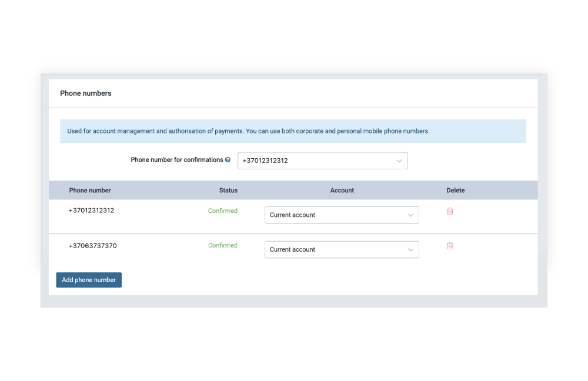Viewport: 588px width, 381px height.
Task: Click Confirmed status of +37012312312
Action: [x=223, y=211]
